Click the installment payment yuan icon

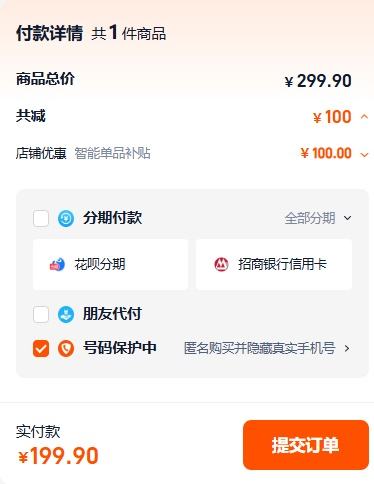(66, 218)
